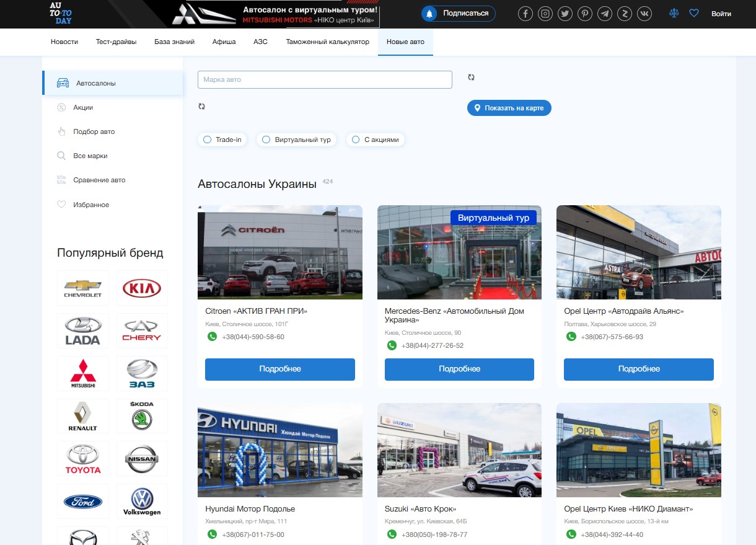This screenshot has height=545, width=756.
Task: Open the Mercedes-Benz dealership photo
Action: pyautogui.click(x=459, y=252)
